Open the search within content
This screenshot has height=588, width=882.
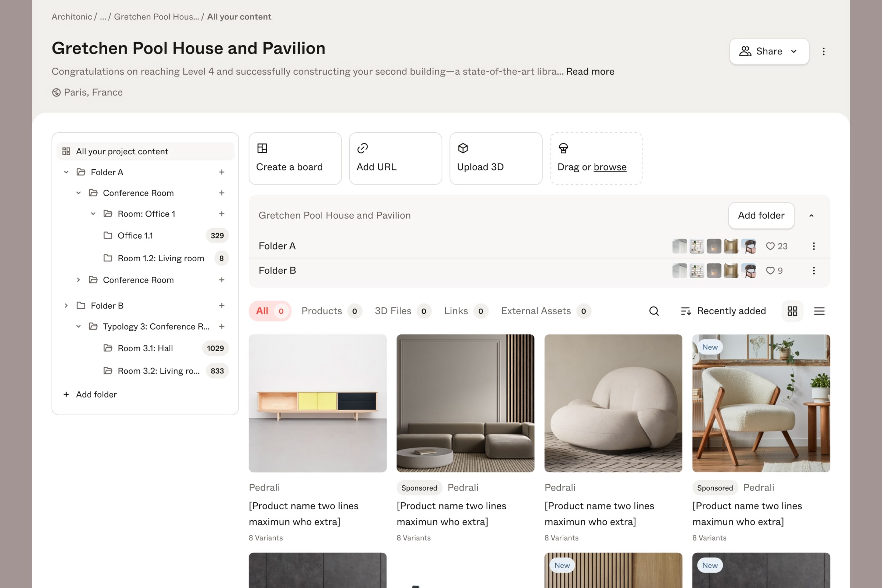point(654,311)
